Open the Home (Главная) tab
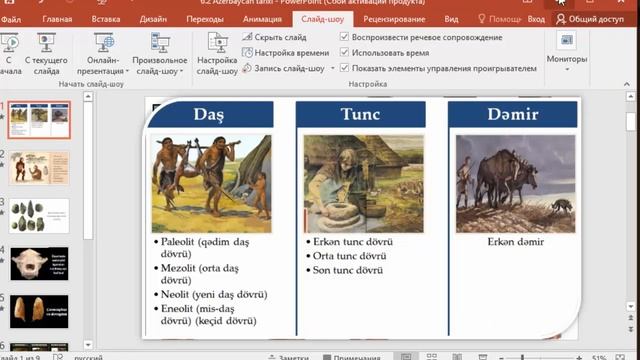Image resolution: width=640 pixels, height=360 pixels. coord(57,19)
